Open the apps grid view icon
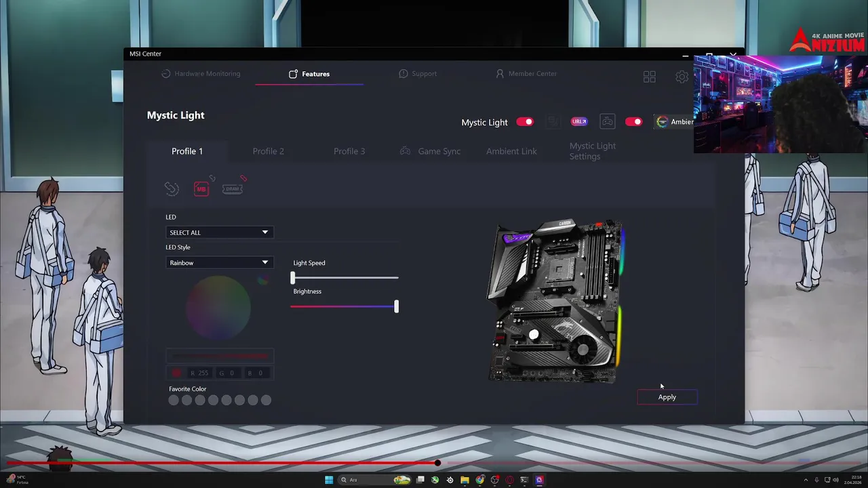Image resolution: width=868 pixels, height=488 pixels. coord(649,77)
